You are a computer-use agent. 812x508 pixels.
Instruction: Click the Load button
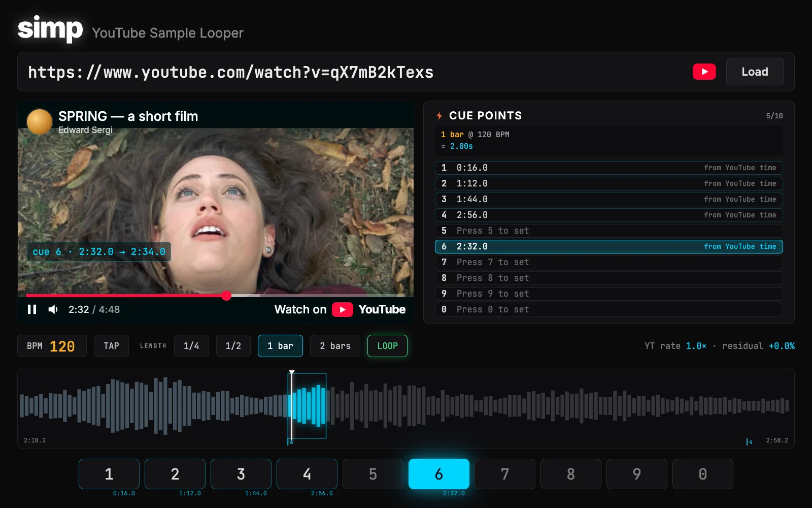pos(755,72)
